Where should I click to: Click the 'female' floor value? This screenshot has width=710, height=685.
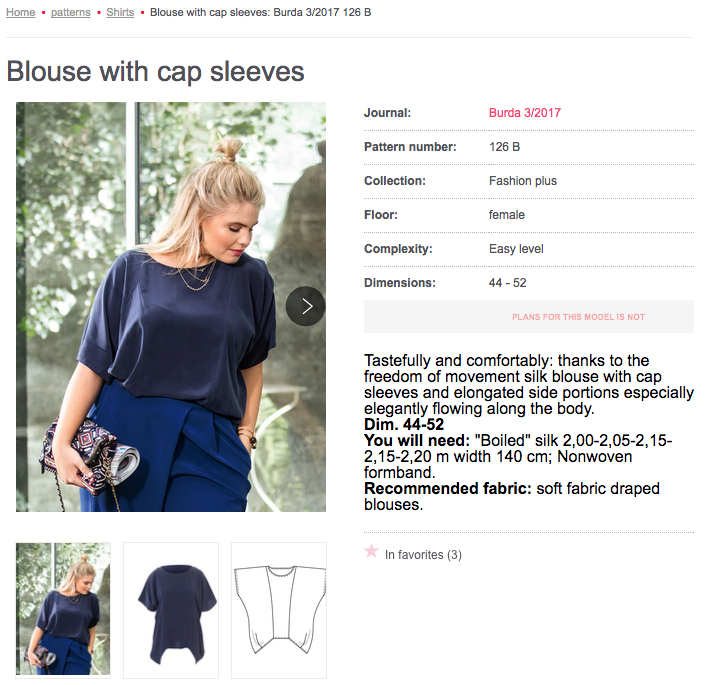pos(507,215)
